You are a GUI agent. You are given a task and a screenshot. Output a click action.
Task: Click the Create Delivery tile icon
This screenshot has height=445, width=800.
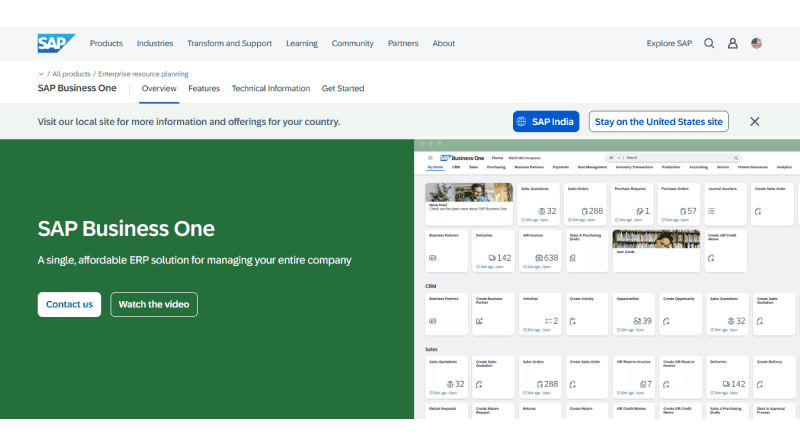760,385
